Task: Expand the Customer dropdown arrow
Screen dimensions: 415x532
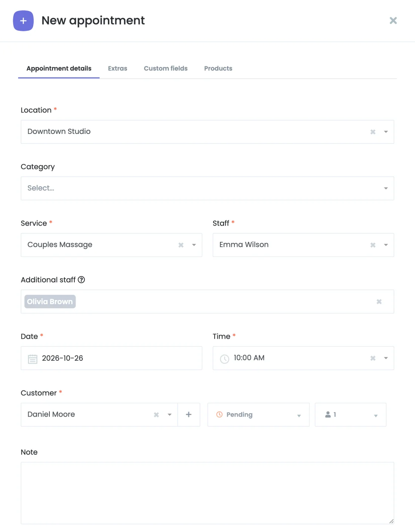Action: pos(169,415)
